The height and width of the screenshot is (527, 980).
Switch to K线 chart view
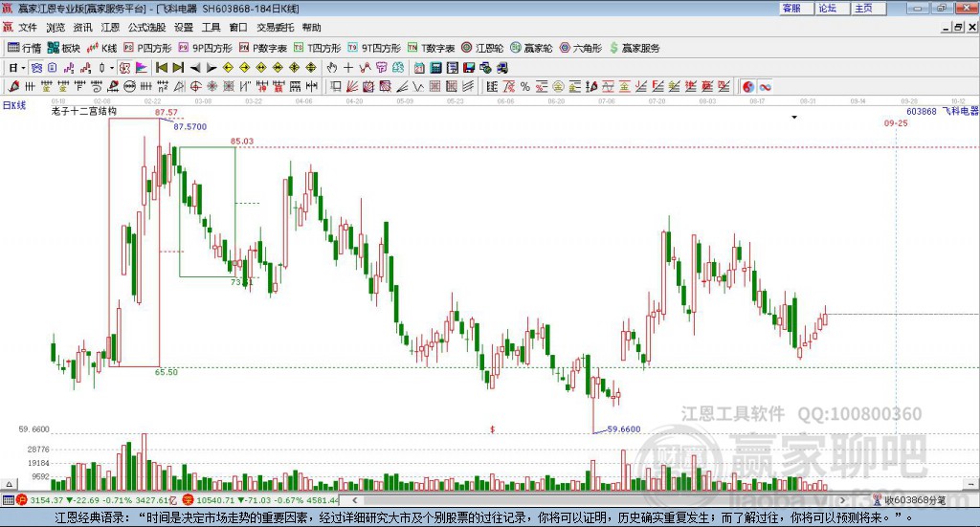point(101,48)
